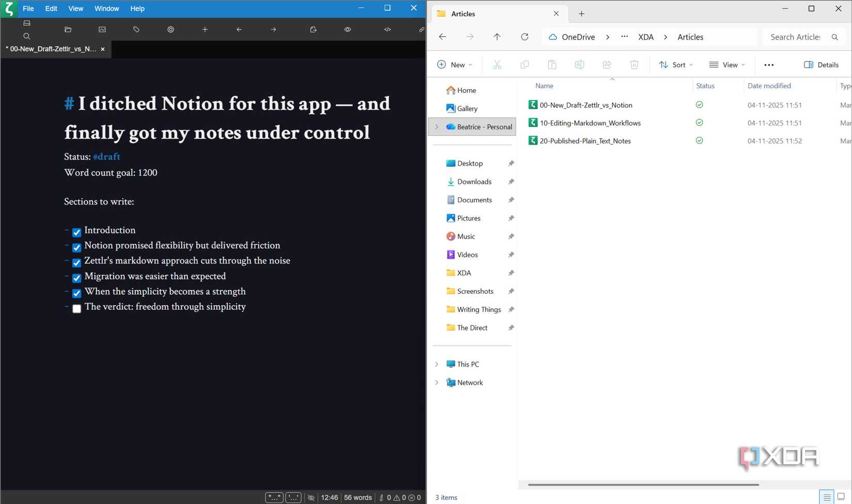The height and width of the screenshot is (504, 852).
Task: Click the export document icon in Zettlr
Action: click(x=313, y=29)
